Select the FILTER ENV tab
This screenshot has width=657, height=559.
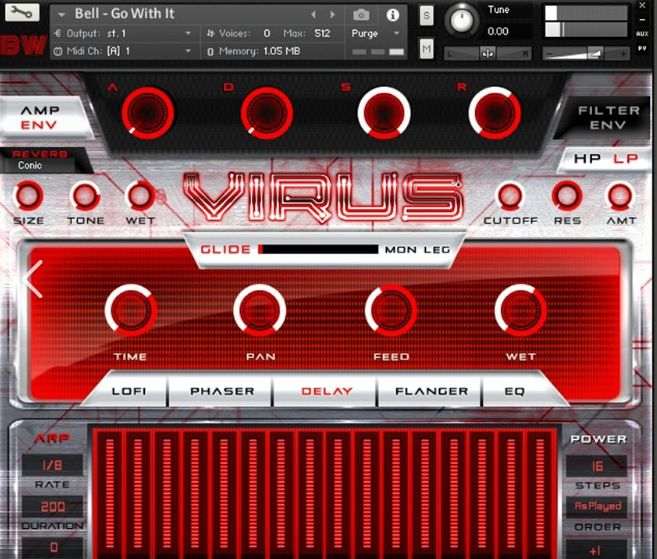(x=608, y=118)
